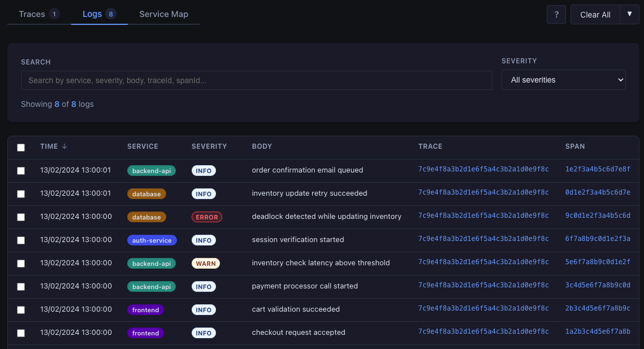Open span link 9c0d1e2f3a4b5c6d
The height and width of the screenshot is (349, 644).
[598, 216]
